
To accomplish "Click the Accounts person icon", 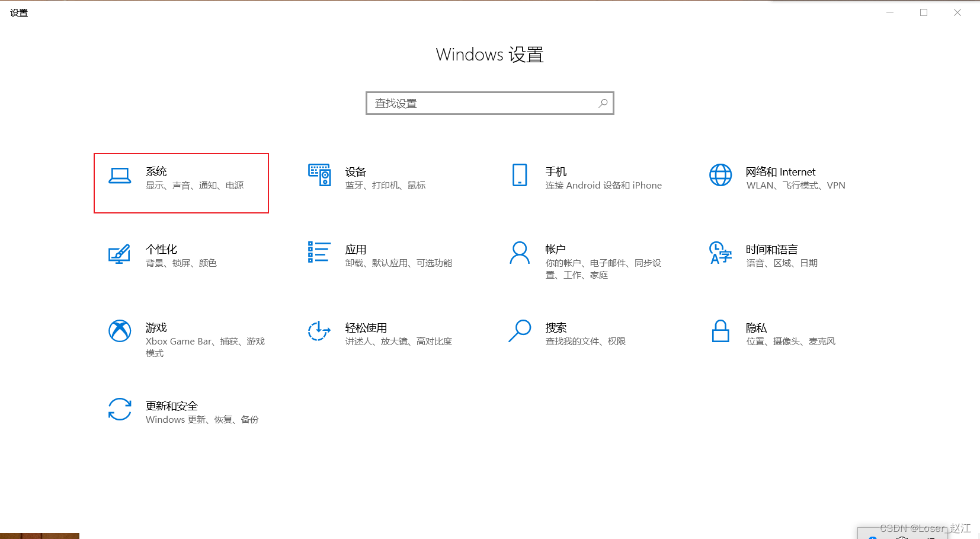I will pyautogui.click(x=520, y=253).
